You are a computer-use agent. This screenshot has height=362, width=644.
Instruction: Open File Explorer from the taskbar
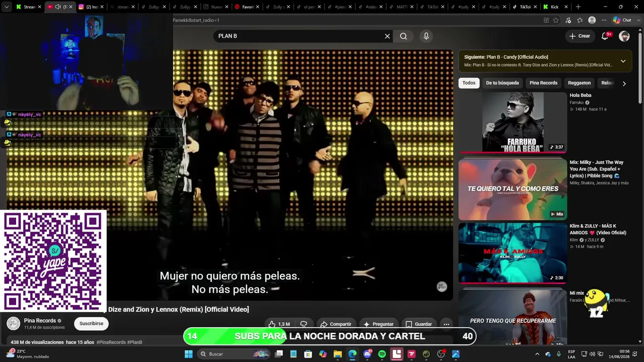coord(338,354)
